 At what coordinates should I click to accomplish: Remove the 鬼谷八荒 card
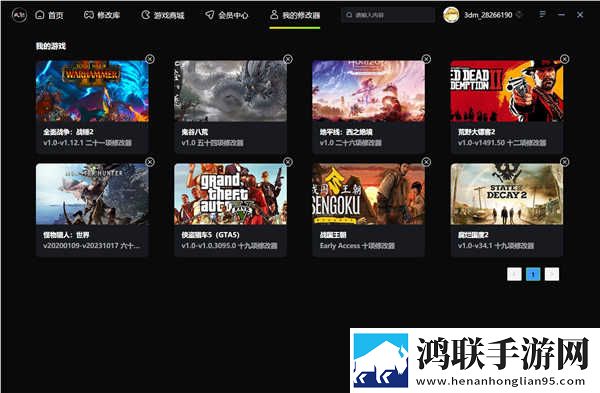coord(288,59)
